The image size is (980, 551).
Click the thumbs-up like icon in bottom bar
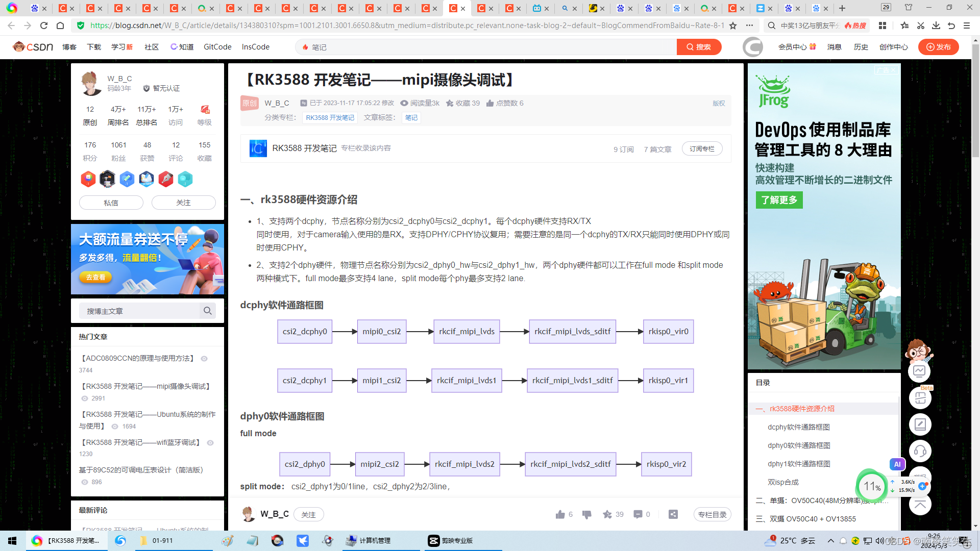(x=560, y=514)
